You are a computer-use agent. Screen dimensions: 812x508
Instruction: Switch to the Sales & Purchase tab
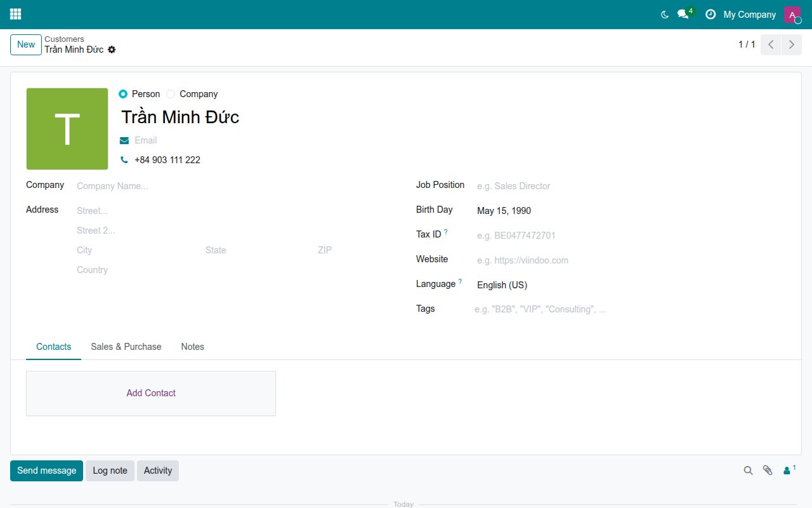coord(126,347)
